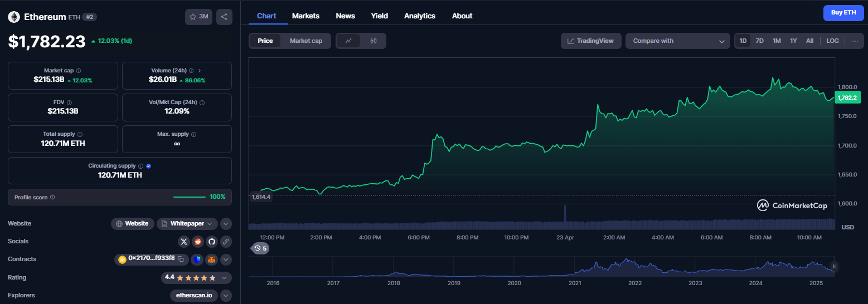
Task: Open the Markets tab
Action: (x=306, y=16)
